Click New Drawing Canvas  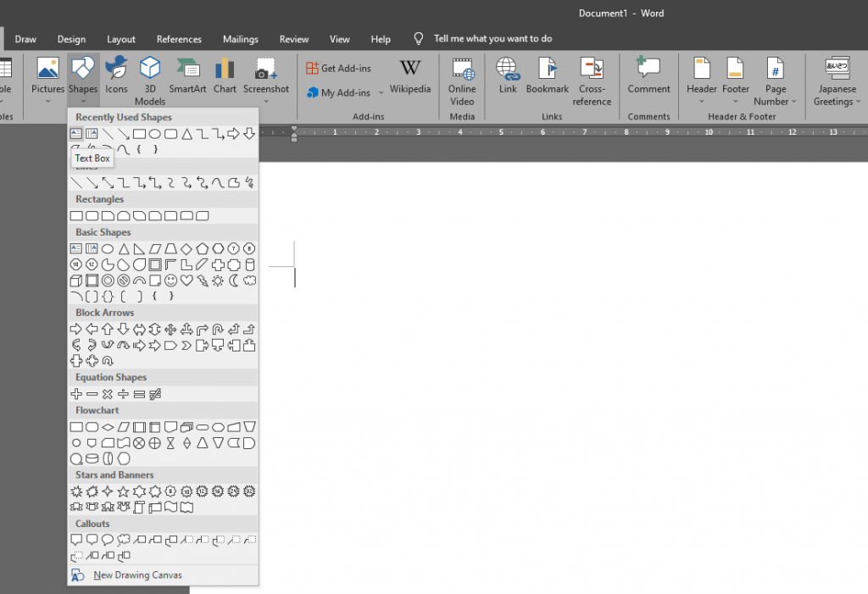(137, 575)
